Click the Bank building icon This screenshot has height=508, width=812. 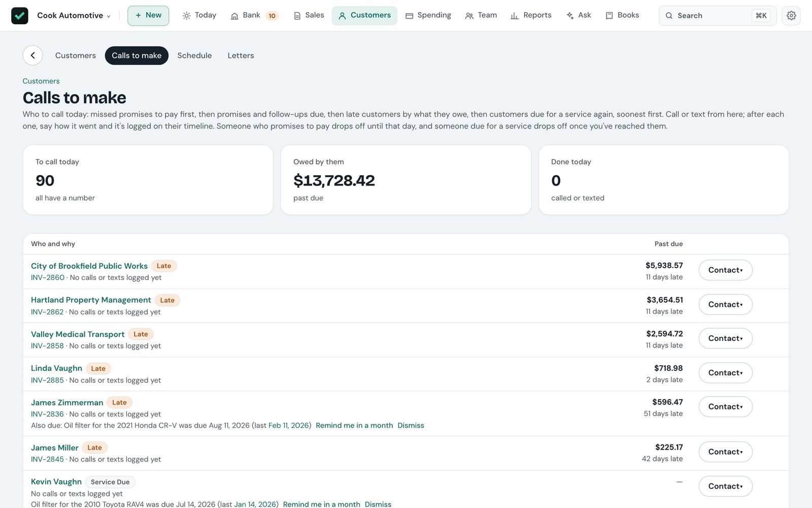click(234, 16)
